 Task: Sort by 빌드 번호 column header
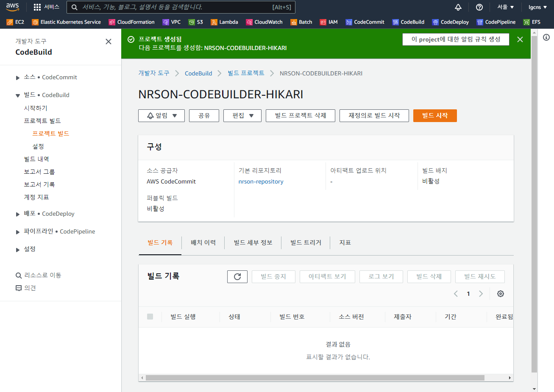click(x=292, y=317)
